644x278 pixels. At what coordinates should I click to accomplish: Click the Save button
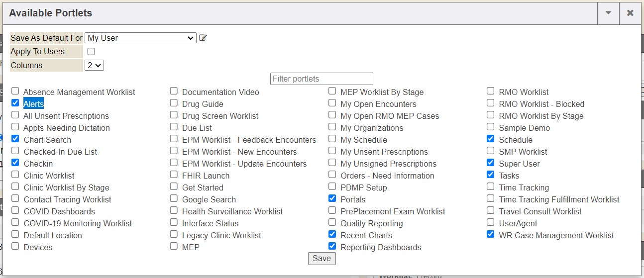click(x=322, y=259)
